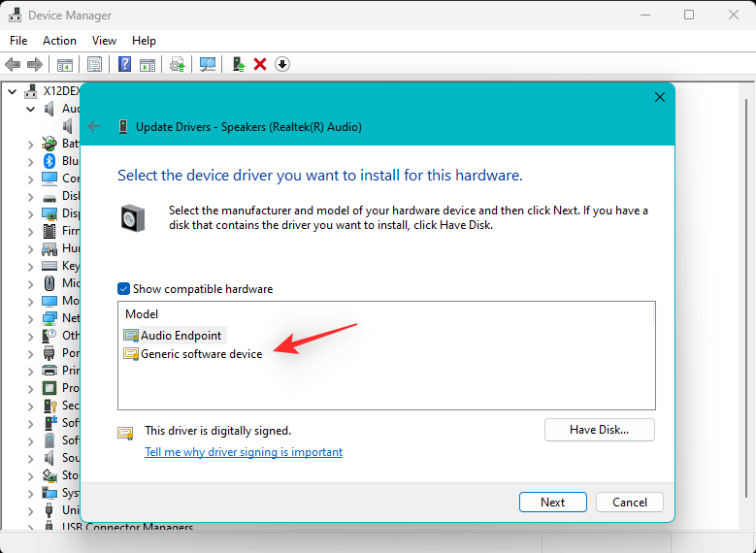Collapse the X12DEX root computer node
The image size is (756, 553).
pos(13,91)
